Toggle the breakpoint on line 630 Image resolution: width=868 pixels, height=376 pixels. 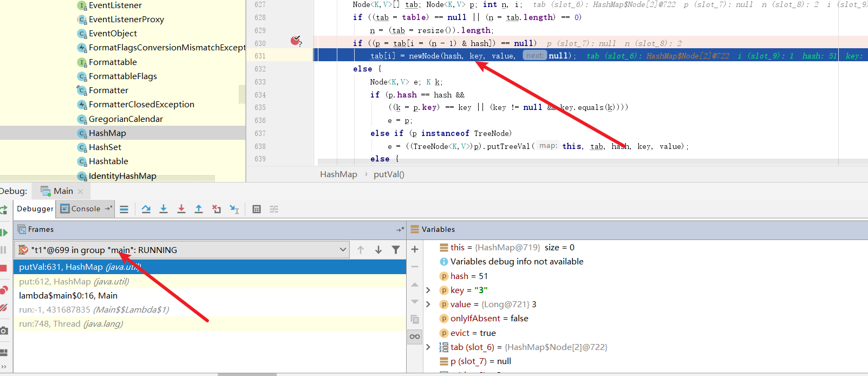click(x=295, y=41)
